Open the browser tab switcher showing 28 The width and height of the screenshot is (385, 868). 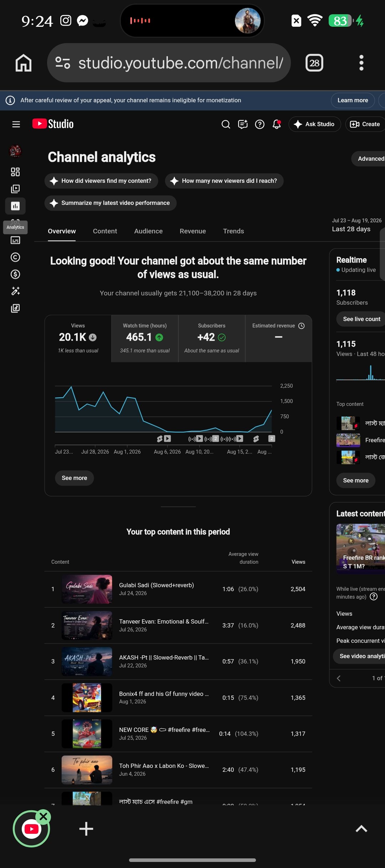[x=314, y=63]
